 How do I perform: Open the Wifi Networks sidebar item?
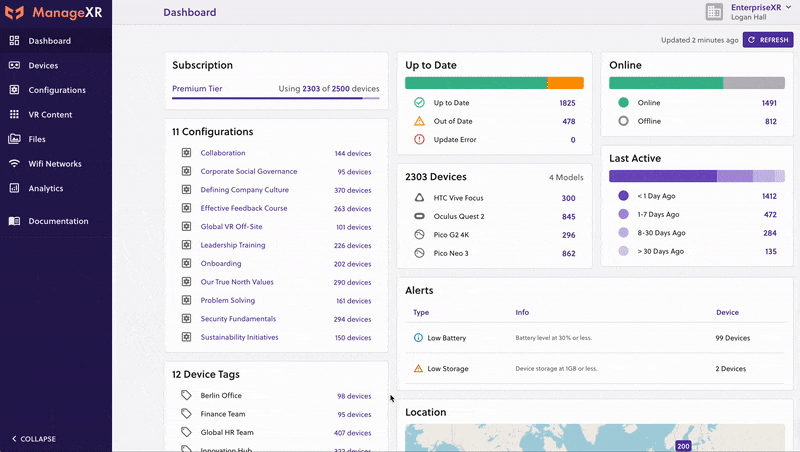click(56, 163)
